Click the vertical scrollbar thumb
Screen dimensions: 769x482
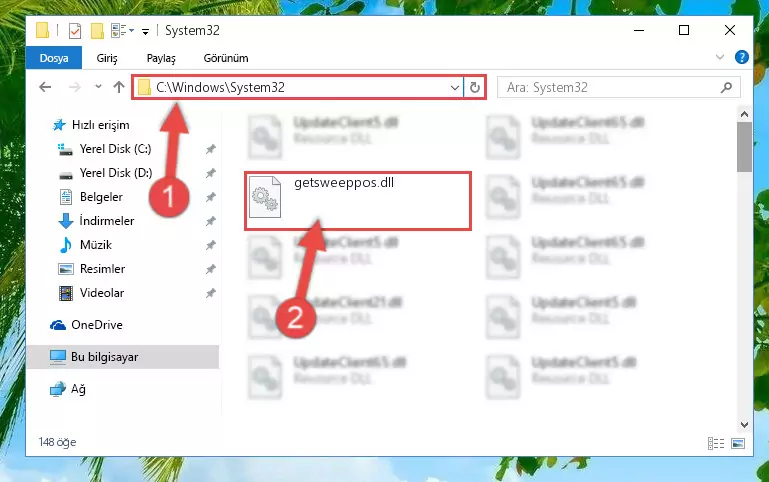tap(744, 147)
